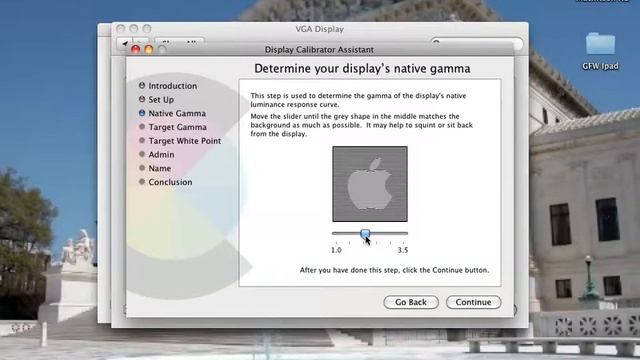Click the Continue button

coord(473,302)
